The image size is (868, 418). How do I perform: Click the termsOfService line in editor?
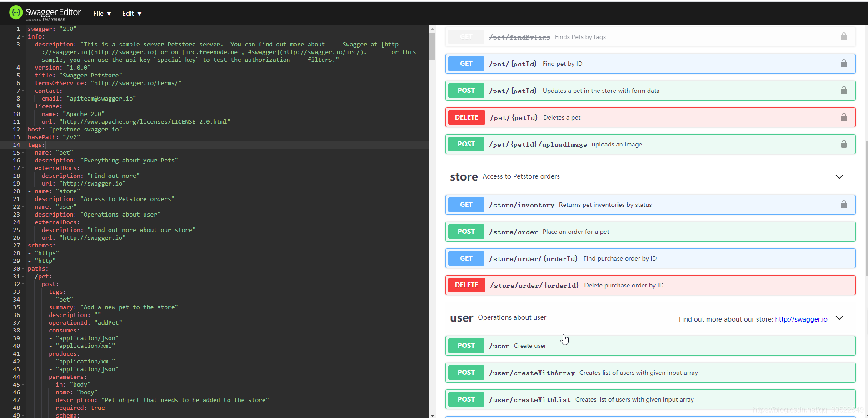coord(108,83)
